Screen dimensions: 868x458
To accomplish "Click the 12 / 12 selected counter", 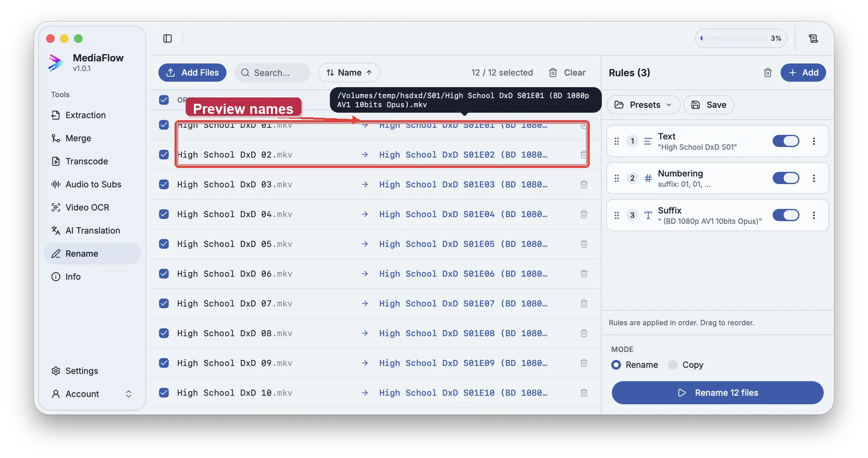I will (x=502, y=73).
